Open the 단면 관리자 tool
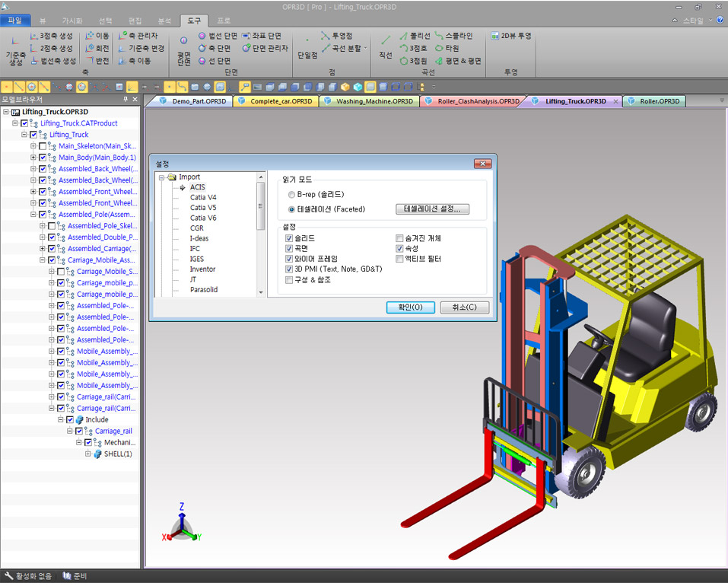The image size is (728, 586). tap(265, 48)
